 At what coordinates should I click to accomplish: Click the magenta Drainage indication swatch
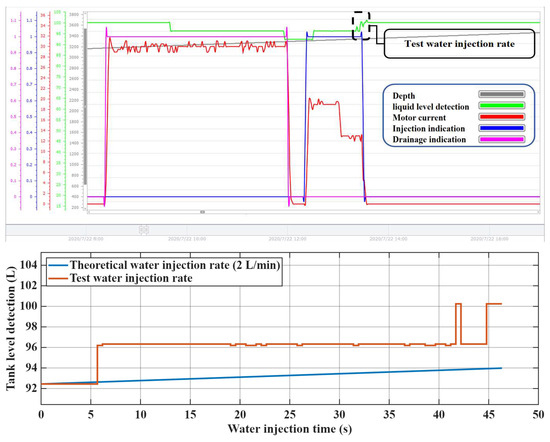[501, 139]
